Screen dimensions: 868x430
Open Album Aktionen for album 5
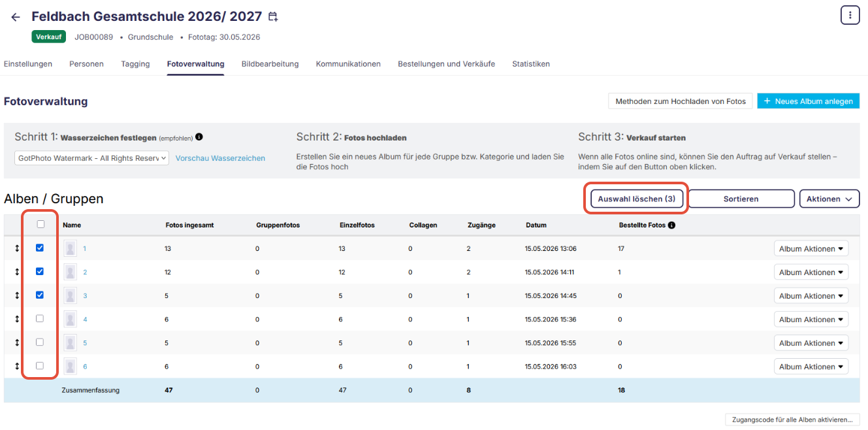tap(811, 343)
